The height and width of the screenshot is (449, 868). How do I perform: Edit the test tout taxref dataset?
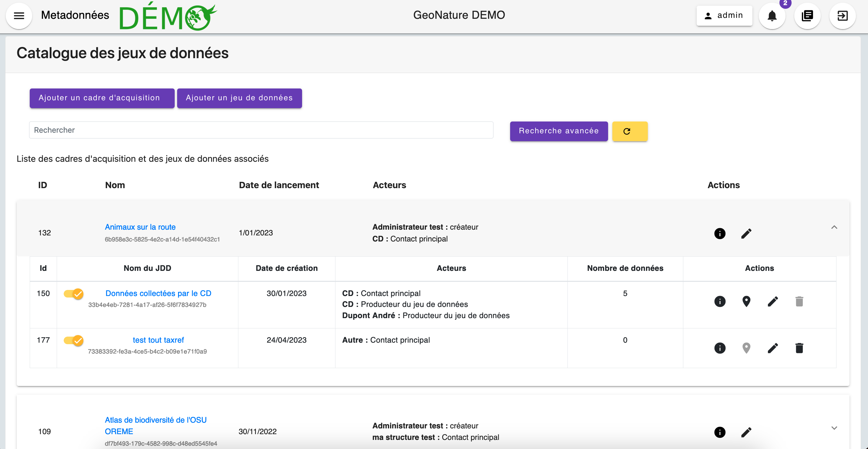773,348
